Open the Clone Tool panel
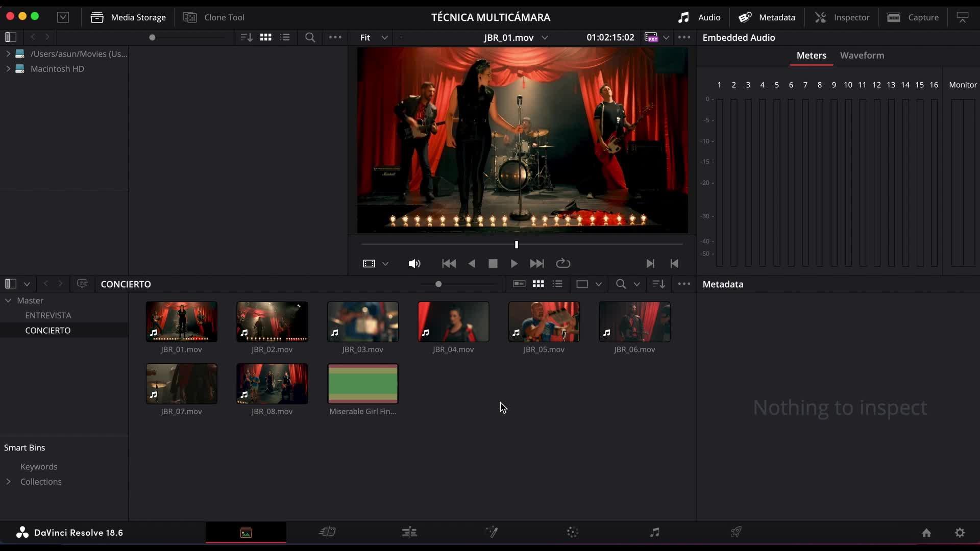The height and width of the screenshot is (551, 980). tap(214, 17)
